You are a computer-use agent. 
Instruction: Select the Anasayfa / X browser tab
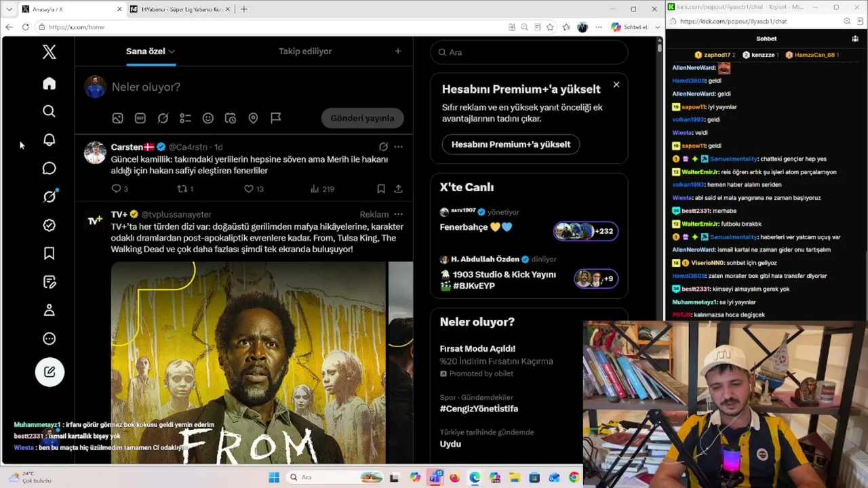(x=71, y=9)
